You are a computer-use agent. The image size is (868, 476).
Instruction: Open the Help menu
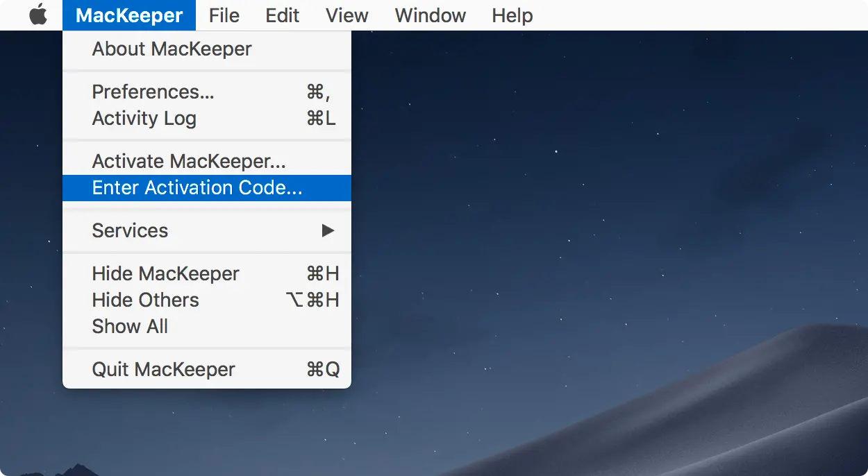click(x=512, y=15)
